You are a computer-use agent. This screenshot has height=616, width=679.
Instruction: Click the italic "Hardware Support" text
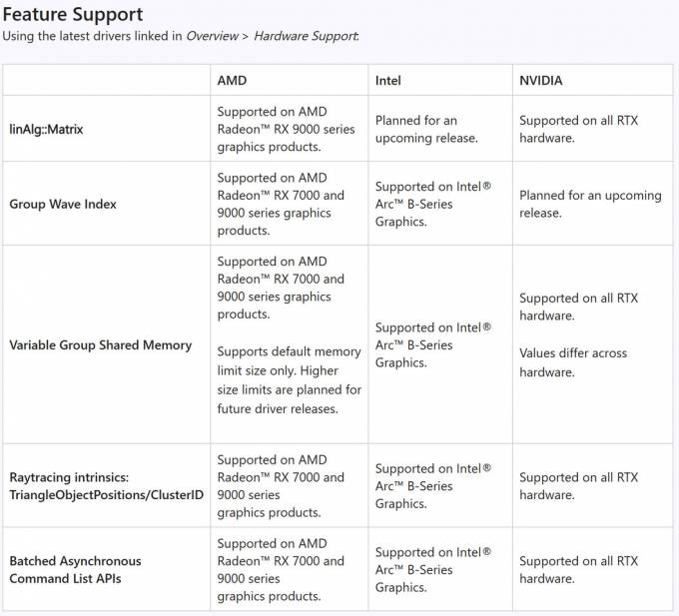305,36
